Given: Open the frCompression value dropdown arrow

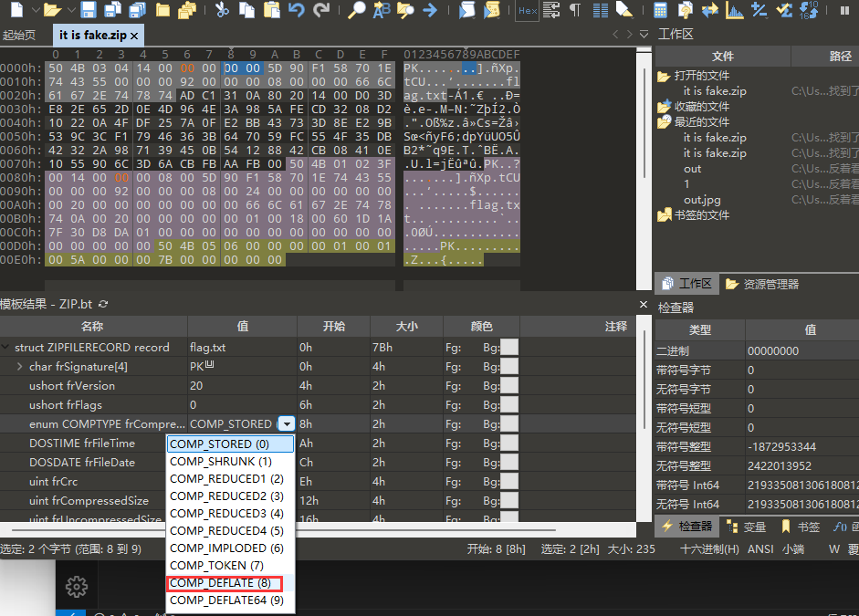Looking at the screenshot, I should (287, 424).
